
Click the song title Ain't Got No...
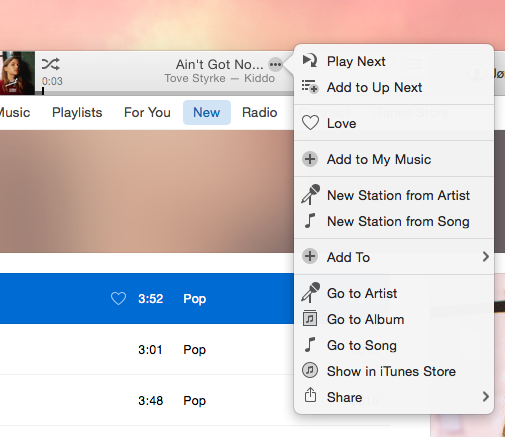(x=220, y=64)
